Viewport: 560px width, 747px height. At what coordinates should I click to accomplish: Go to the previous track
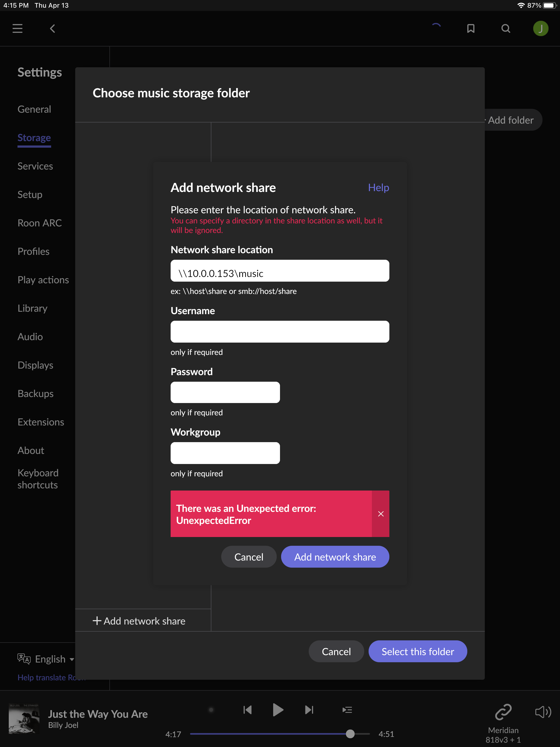pyautogui.click(x=247, y=710)
